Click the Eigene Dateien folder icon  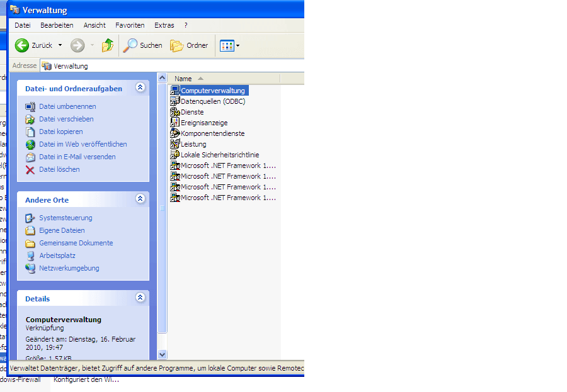click(30, 231)
